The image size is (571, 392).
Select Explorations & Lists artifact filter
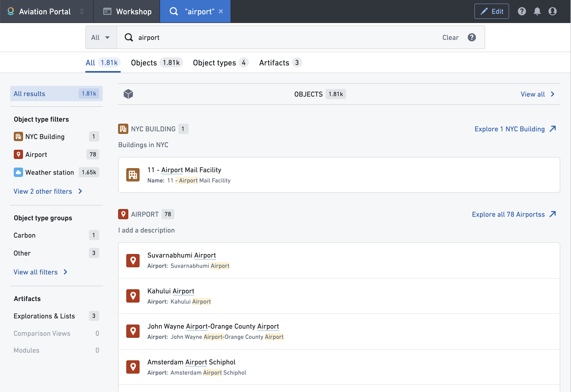coord(56,316)
